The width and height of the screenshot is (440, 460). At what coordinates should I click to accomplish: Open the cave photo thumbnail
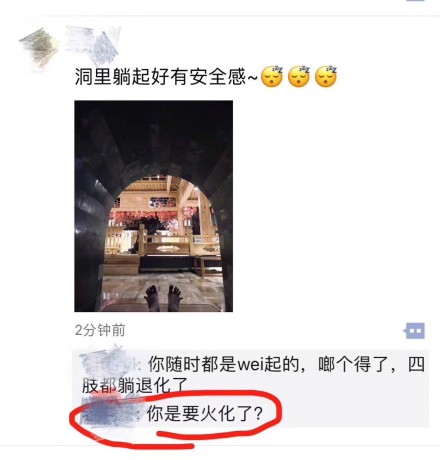[153, 206]
